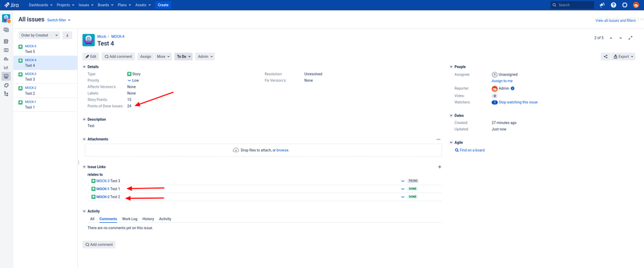The image size is (644, 268).
Task: Switch to the All activity tab
Action: (92, 219)
